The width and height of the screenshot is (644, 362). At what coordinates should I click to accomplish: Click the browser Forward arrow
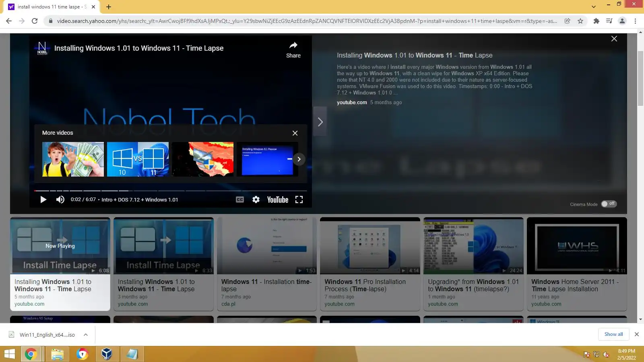[22, 21]
